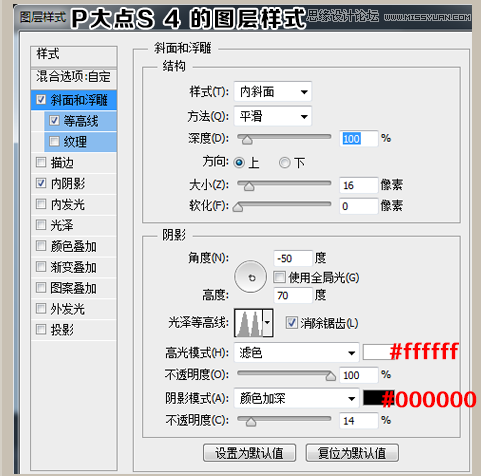Click the 软化 value field showing 0

coord(359,206)
